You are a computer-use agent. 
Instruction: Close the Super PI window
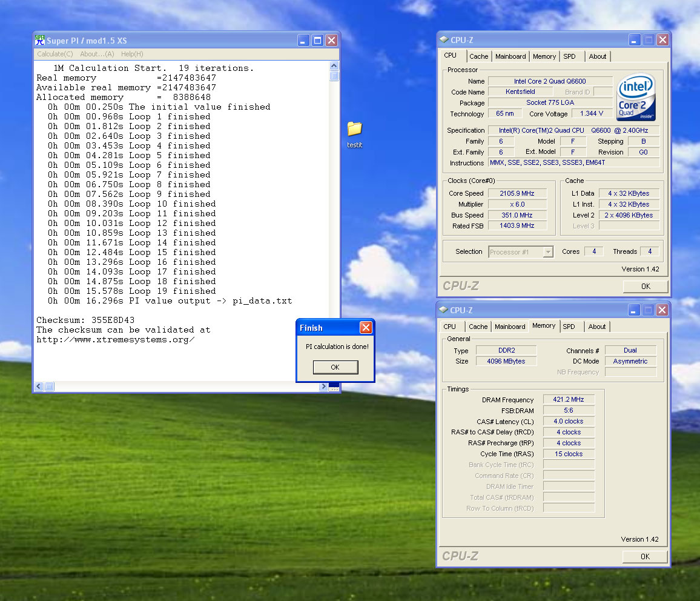(x=332, y=40)
